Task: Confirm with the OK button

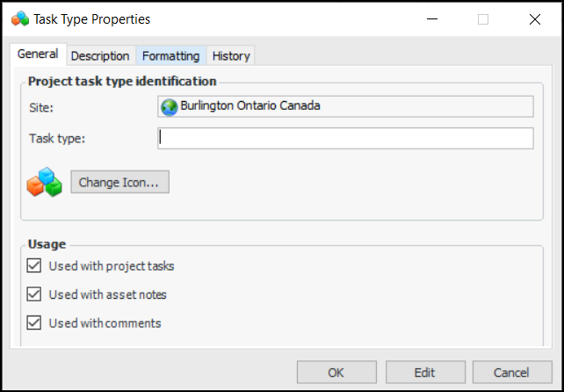Action: coord(336,373)
